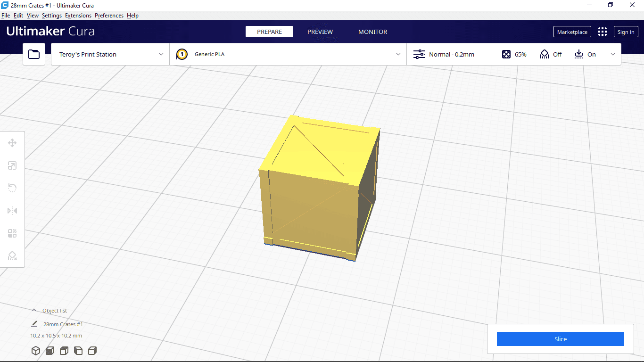The image size is (644, 362).
Task: Open the File menu
Action: point(6,16)
